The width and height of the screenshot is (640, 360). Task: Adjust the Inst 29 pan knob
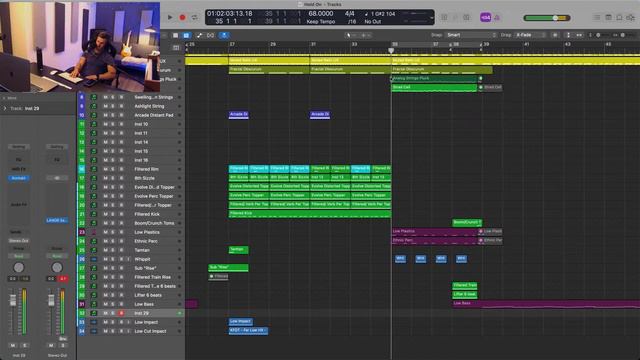(x=18, y=268)
